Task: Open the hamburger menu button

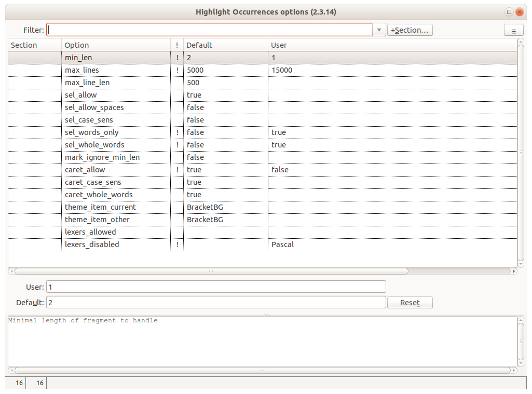Action: click(513, 31)
